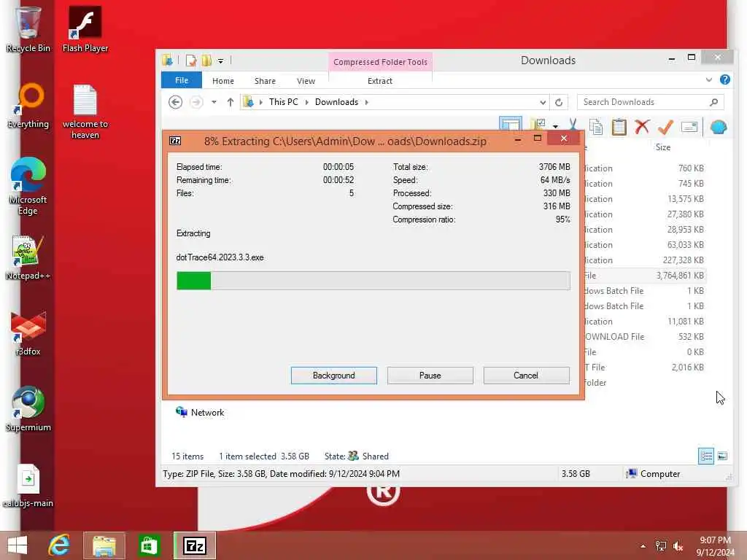Open the r3dfox desktop shortcut

28,332
